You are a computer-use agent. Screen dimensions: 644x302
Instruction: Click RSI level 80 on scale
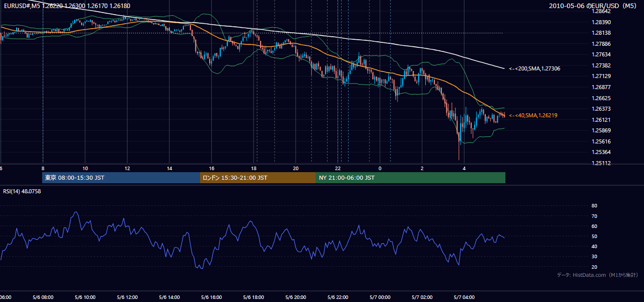(594, 206)
